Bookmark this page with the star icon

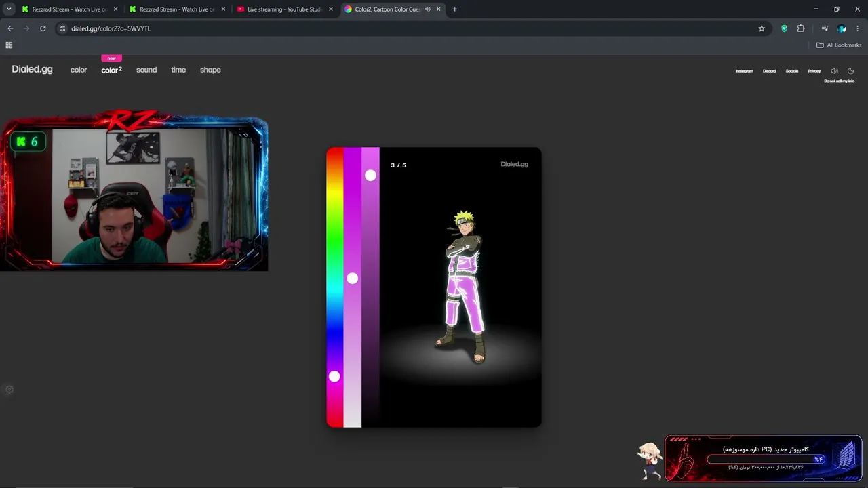[762, 28]
